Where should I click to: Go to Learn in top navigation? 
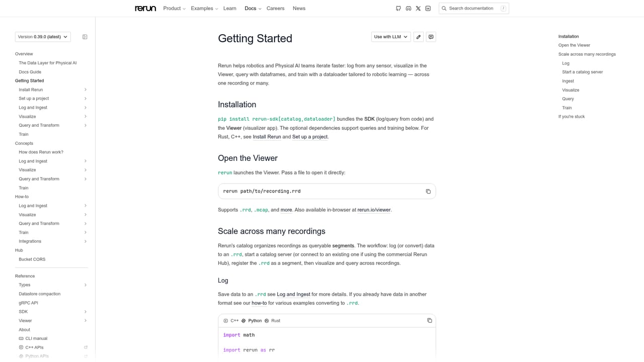(230, 9)
